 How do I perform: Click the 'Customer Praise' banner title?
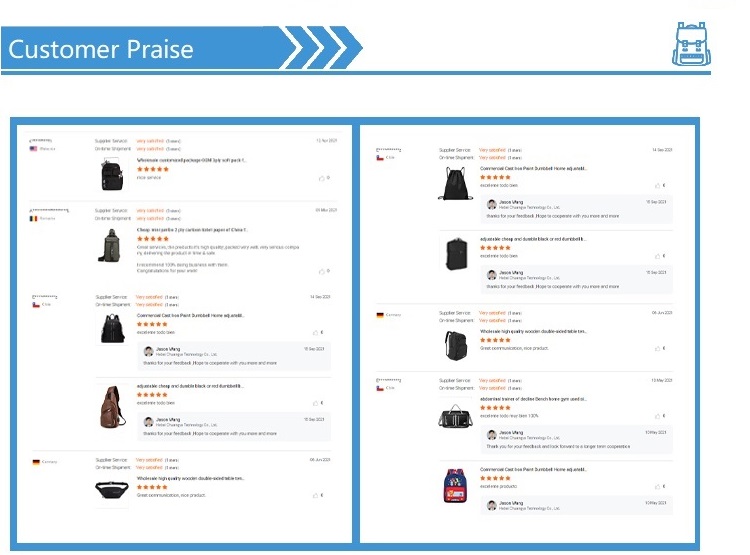[x=100, y=48]
